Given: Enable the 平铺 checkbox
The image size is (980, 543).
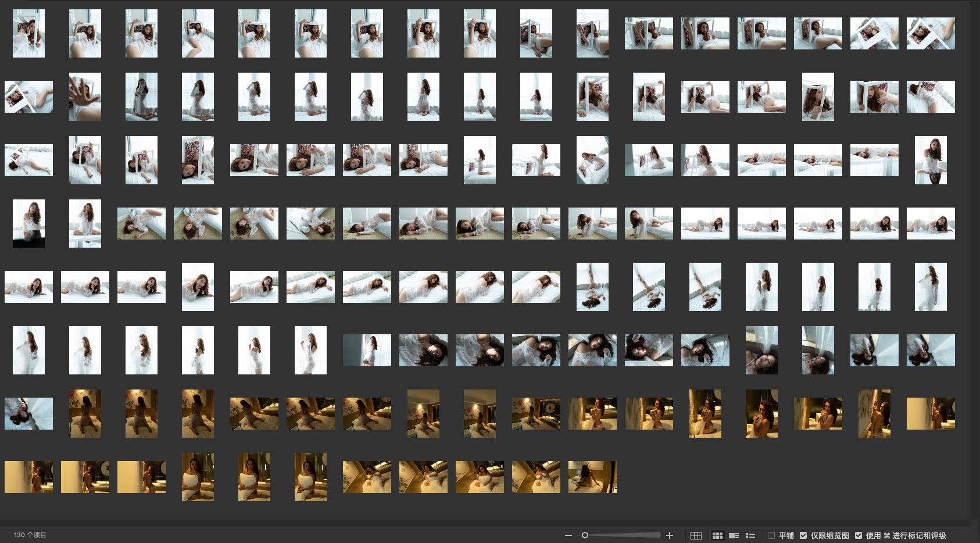Looking at the screenshot, I should pos(771,535).
